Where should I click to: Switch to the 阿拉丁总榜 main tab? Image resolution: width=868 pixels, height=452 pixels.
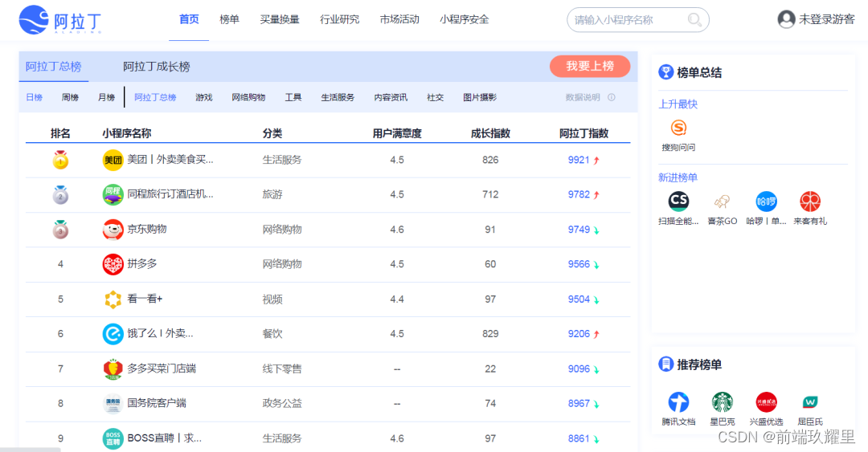pos(54,67)
